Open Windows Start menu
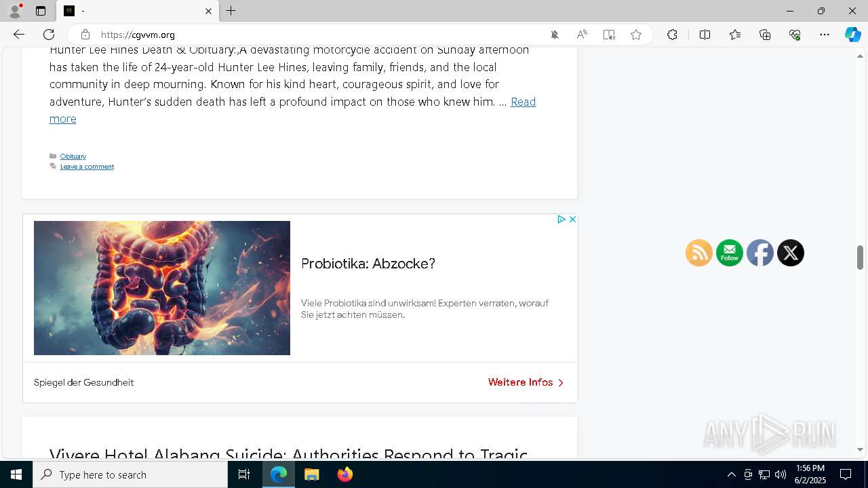This screenshot has height=488, width=868. click(16, 474)
